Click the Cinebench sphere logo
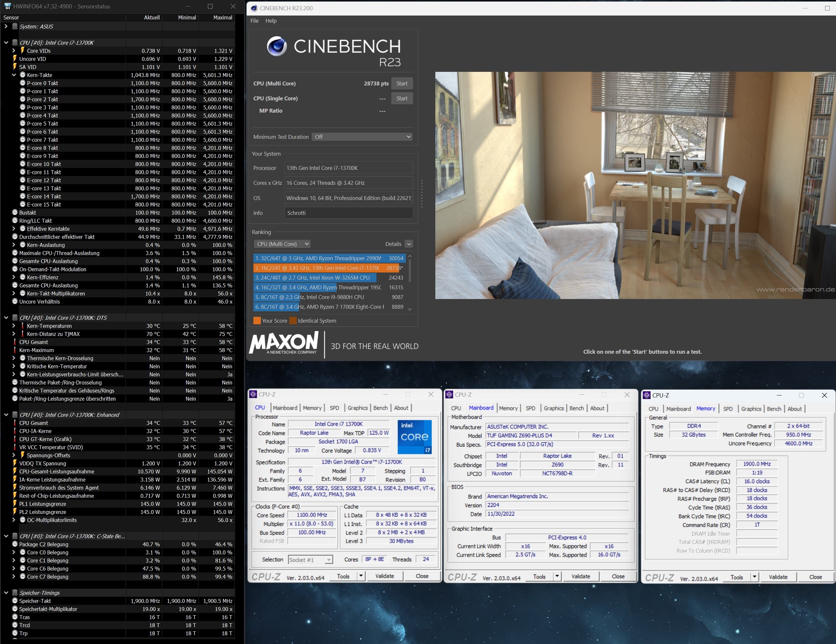836x644 pixels. 277,46
